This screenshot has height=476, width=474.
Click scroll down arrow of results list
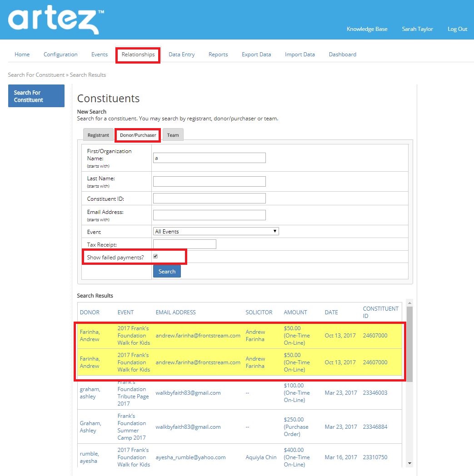pyautogui.click(x=409, y=463)
